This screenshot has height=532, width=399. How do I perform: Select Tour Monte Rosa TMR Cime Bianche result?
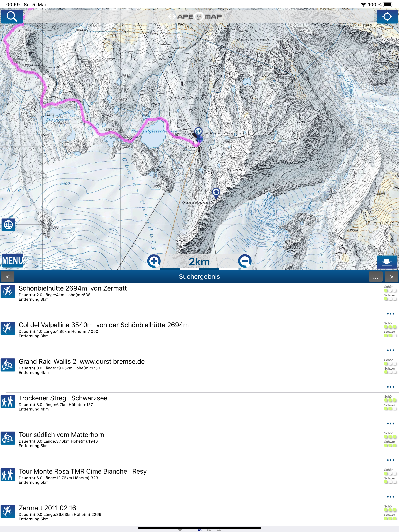tap(83, 471)
